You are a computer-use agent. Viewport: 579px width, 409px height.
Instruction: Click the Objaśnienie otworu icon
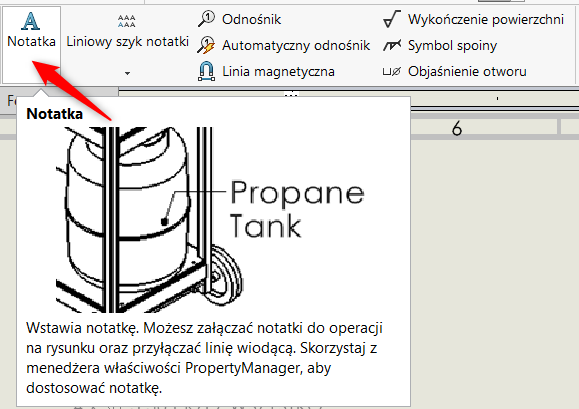click(392, 72)
